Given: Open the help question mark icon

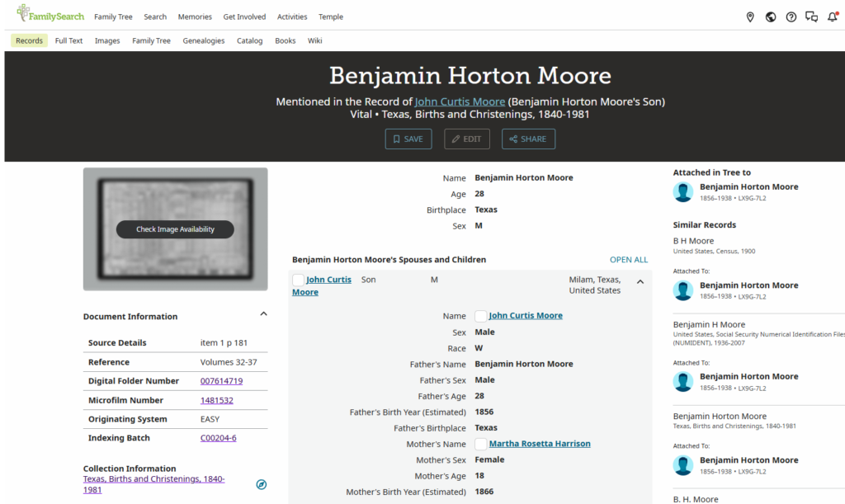Looking at the screenshot, I should coord(791,17).
